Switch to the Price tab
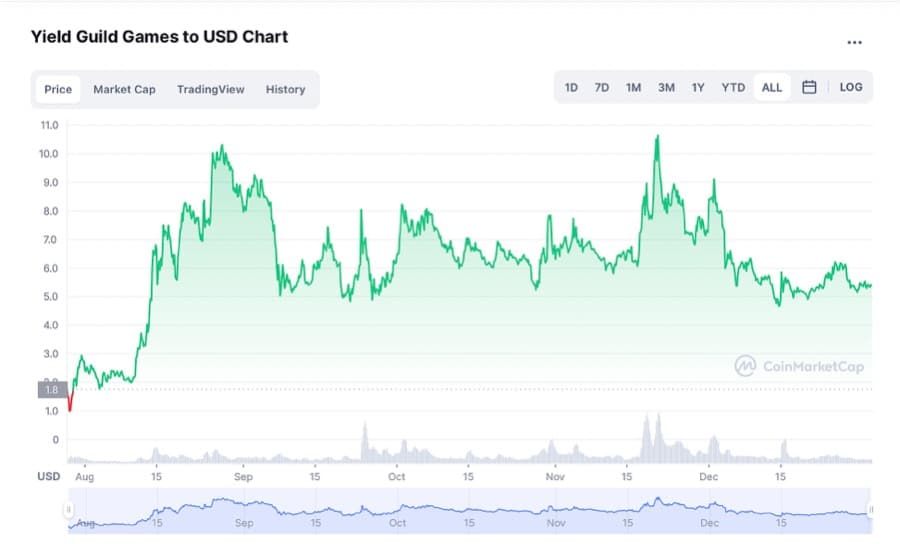Screen dimensions: 900x544 [x=58, y=89]
